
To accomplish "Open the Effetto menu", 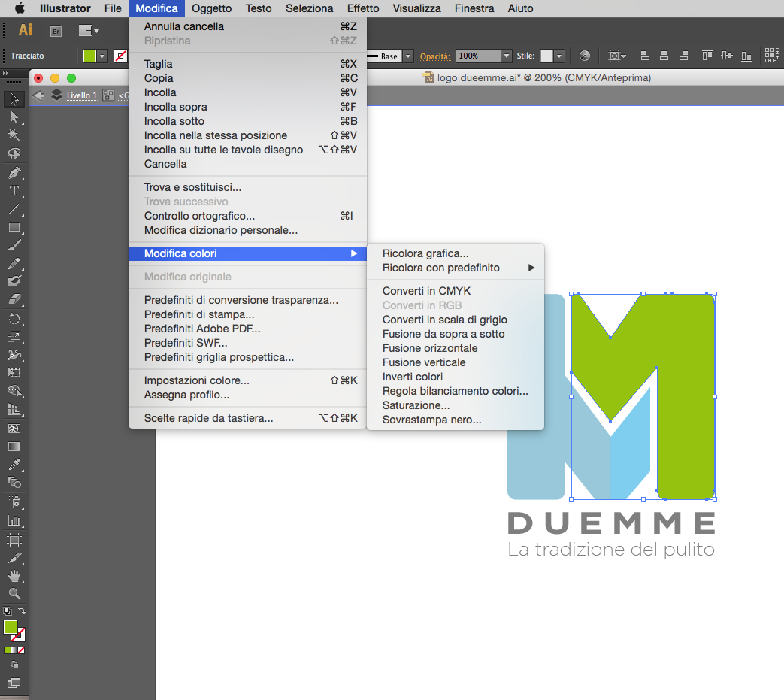I will (363, 8).
